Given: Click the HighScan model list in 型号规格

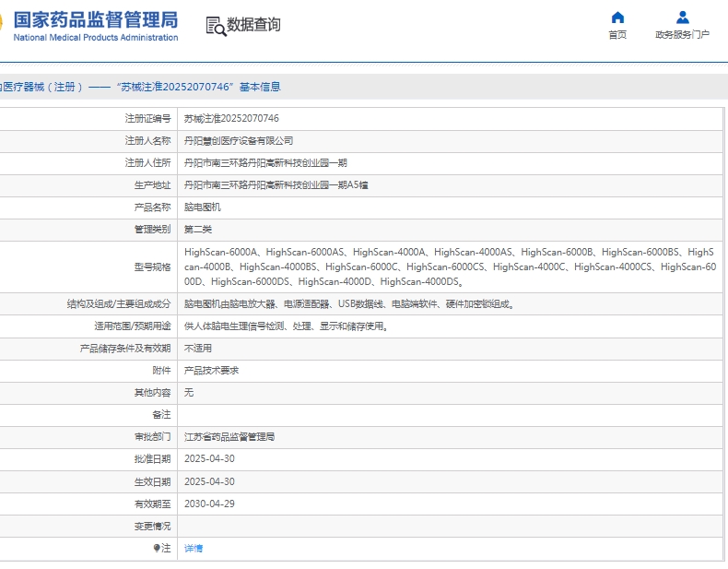Looking at the screenshot, I should [x=450, y=267].
